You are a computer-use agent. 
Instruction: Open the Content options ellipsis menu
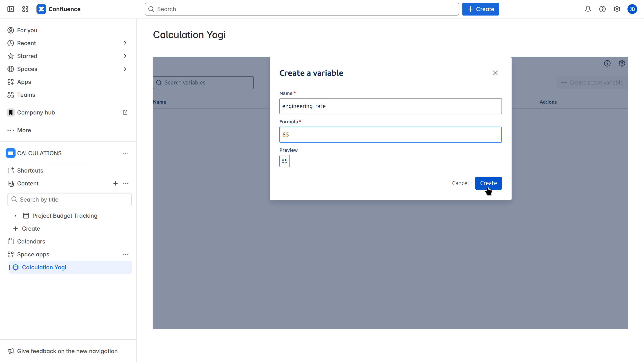point(125,183)
